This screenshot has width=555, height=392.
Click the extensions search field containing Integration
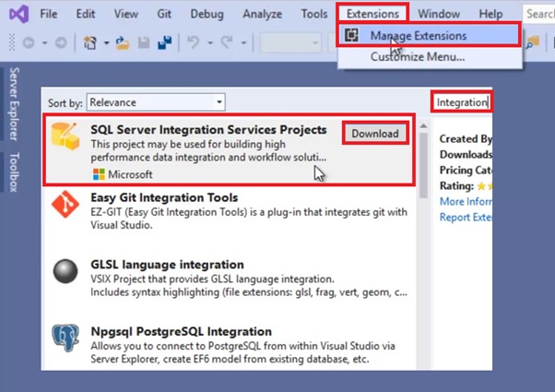(462, 102)
